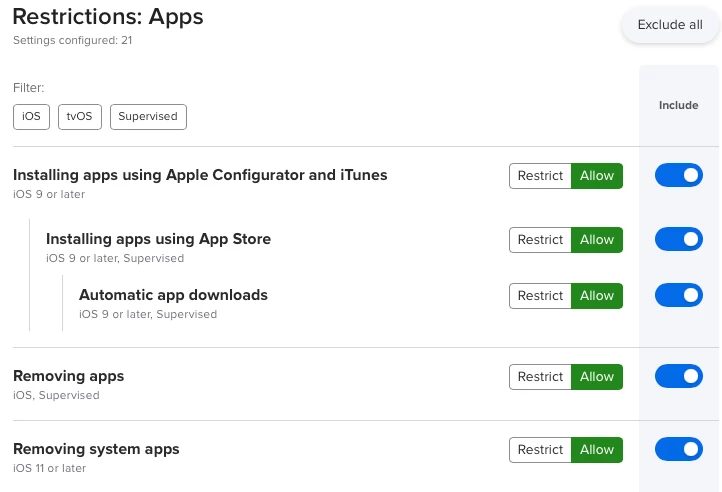The image size is (722, 492).
Task: Allow Automatic app downloads
Action: [597, 296]
